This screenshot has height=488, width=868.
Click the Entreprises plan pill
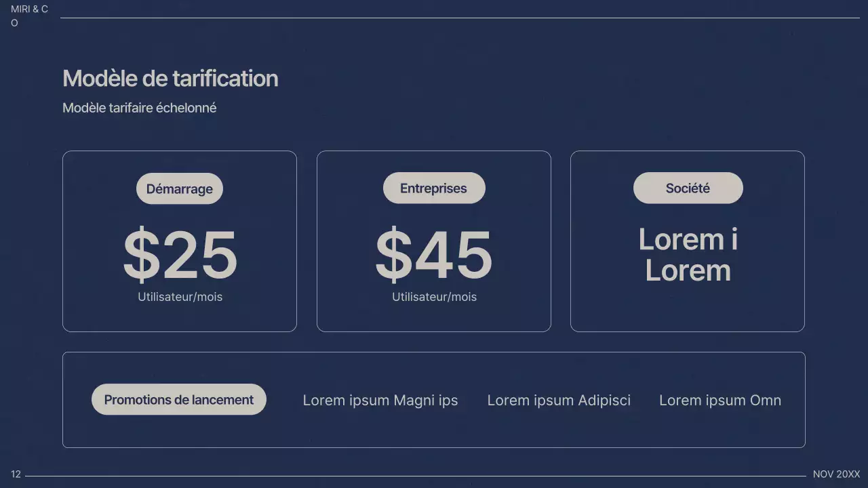(x=434, y=188)
